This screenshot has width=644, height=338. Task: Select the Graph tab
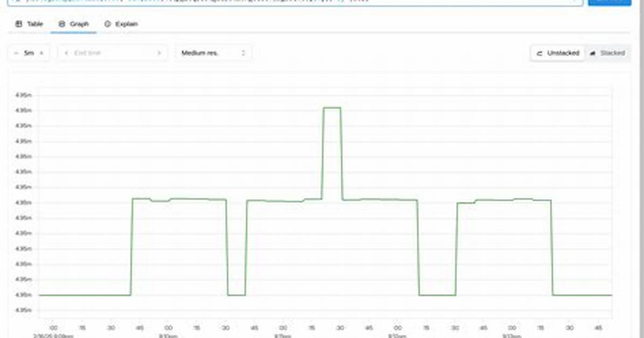(74, 24)
